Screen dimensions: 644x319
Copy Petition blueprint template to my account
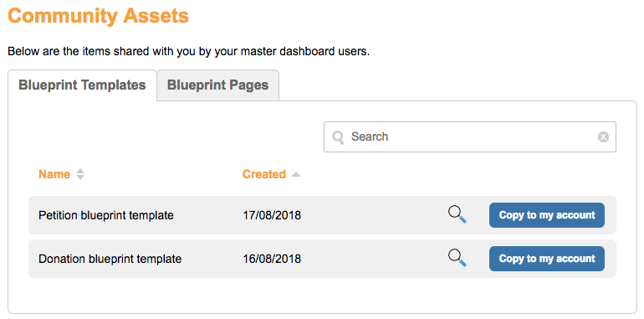pos(547,215)
